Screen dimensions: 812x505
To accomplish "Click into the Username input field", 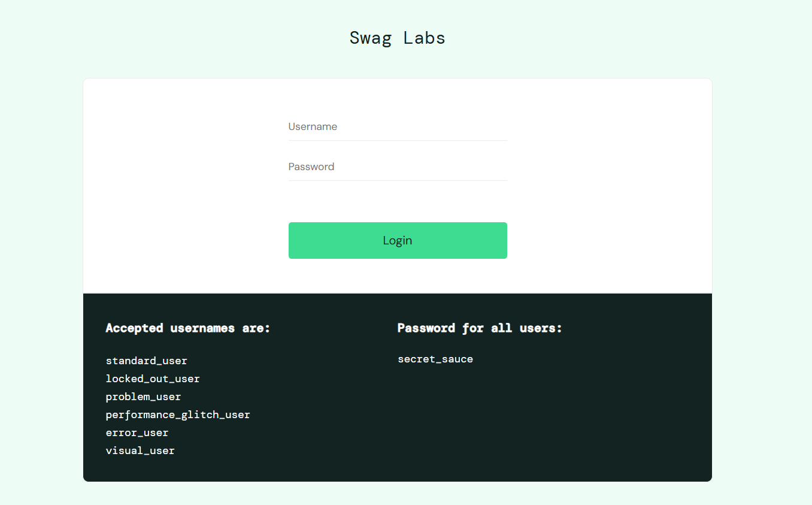I will coord(398,127).
